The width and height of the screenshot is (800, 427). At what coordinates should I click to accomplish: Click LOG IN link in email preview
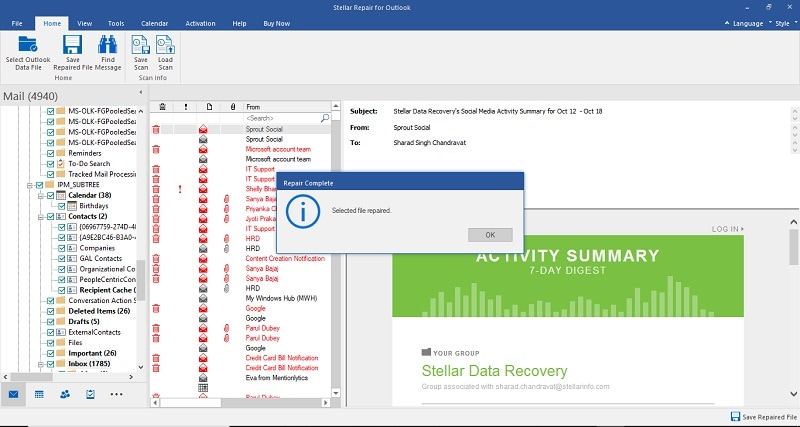[x=728, y=229]
